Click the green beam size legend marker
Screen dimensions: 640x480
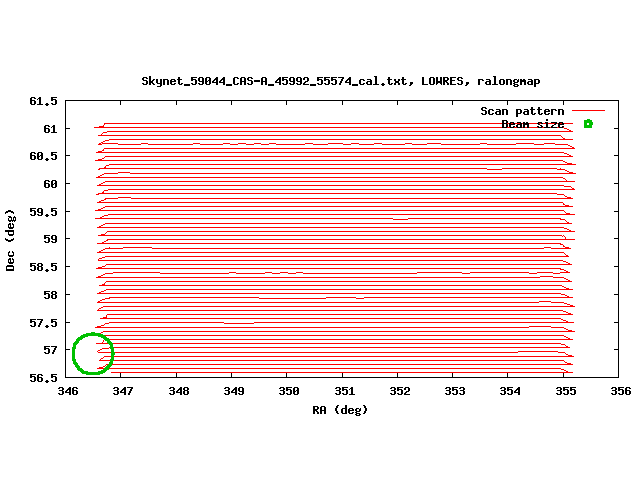coord(588,124)
